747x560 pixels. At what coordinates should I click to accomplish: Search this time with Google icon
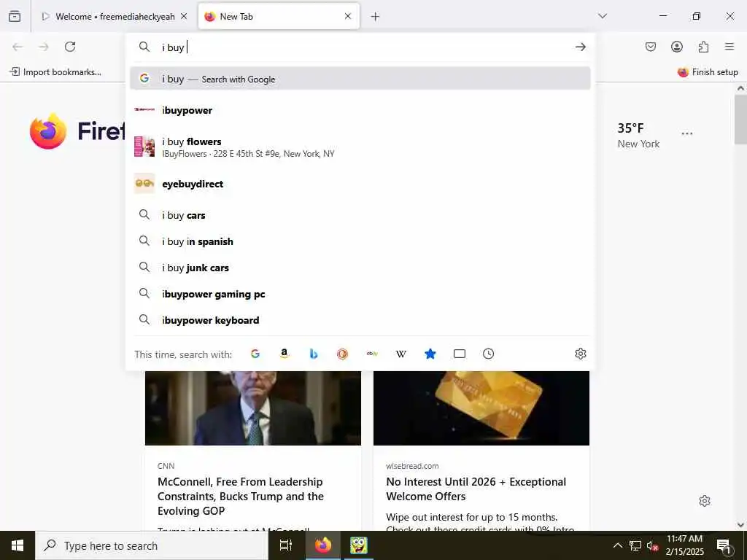(255, 354)
